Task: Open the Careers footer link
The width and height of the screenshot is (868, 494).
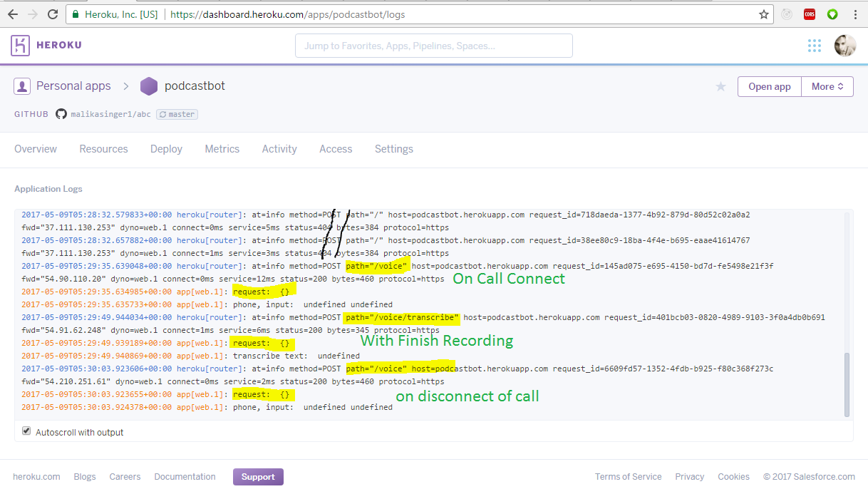Action: [x=125, y=477]
